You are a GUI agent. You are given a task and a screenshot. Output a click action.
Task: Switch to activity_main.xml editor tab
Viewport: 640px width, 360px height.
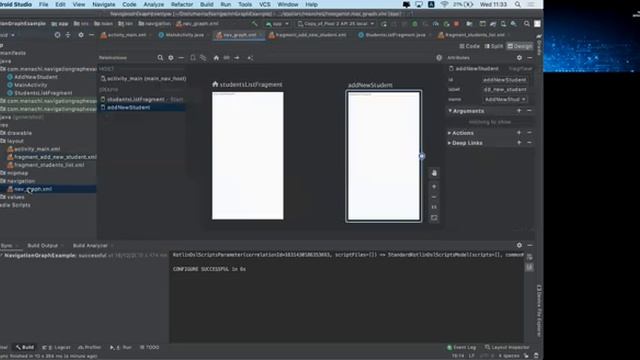pos(124,35)
